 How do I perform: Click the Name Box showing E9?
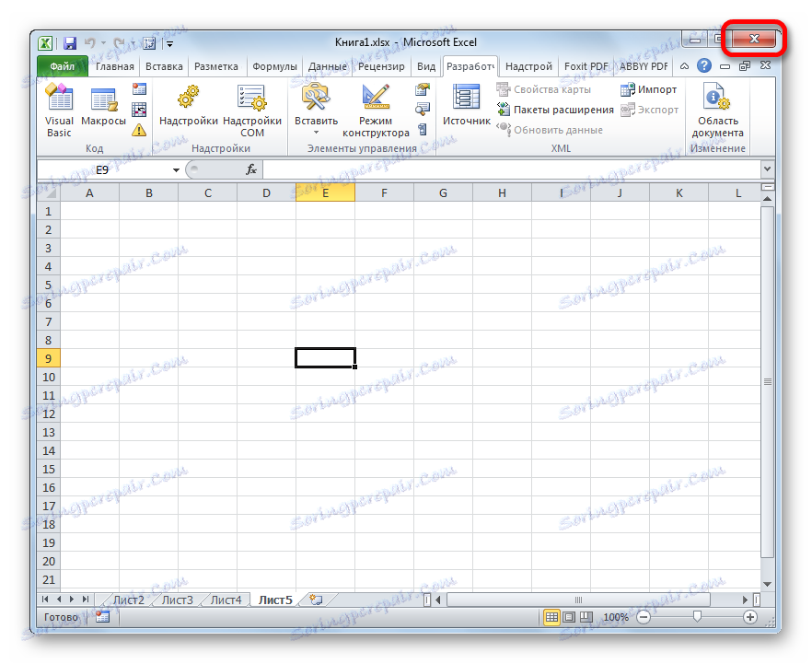pos(103,169)
